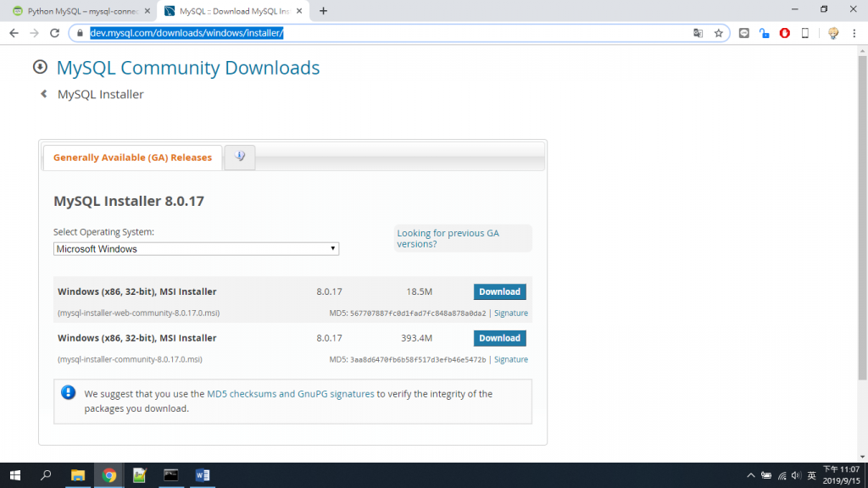The width and height of the screenshot is (868, 488).
Task: Open Windows Start menu
Action: (x=15, y=475)
